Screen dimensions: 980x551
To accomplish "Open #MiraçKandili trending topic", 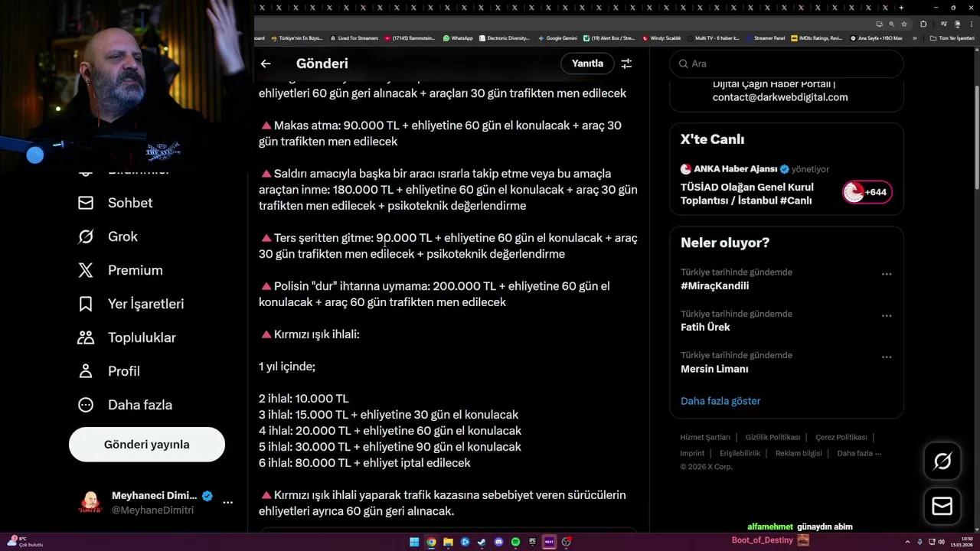I will pyautogui.click(x=714, y=286).
